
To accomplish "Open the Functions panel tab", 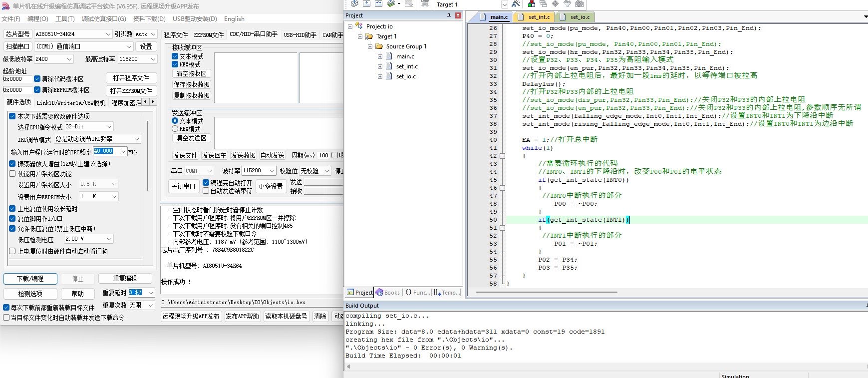I will click(417, 293).
